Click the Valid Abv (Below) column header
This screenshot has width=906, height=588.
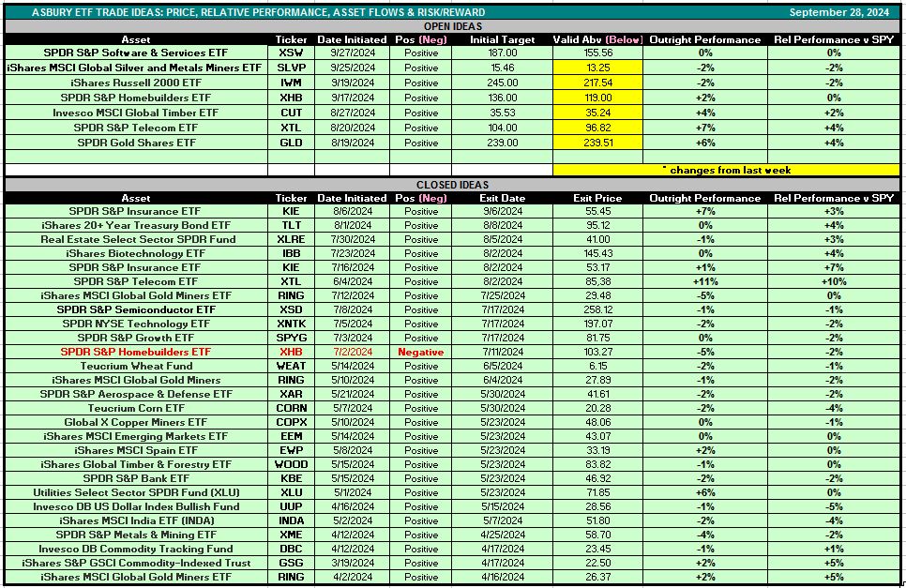coord(597,40)
